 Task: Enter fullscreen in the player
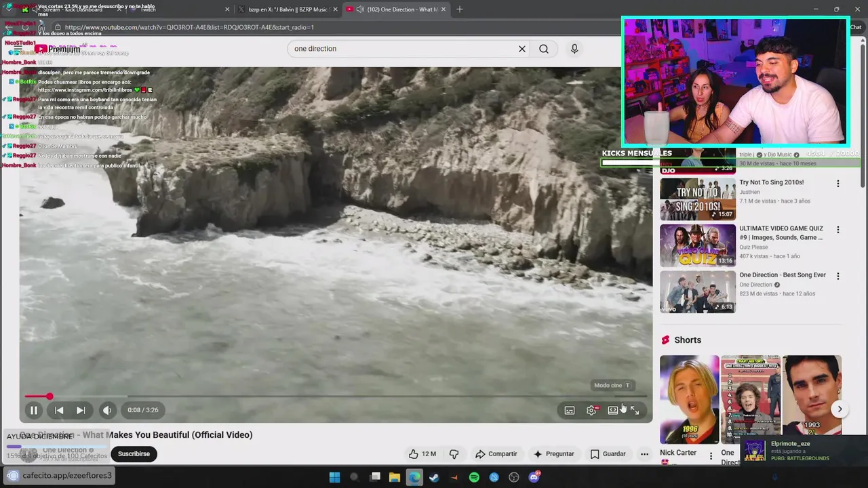635,410
